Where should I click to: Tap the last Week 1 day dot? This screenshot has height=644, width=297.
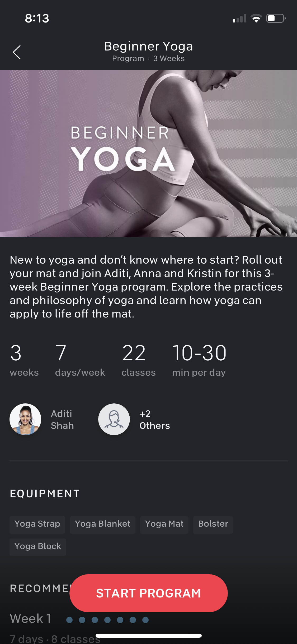145,620
